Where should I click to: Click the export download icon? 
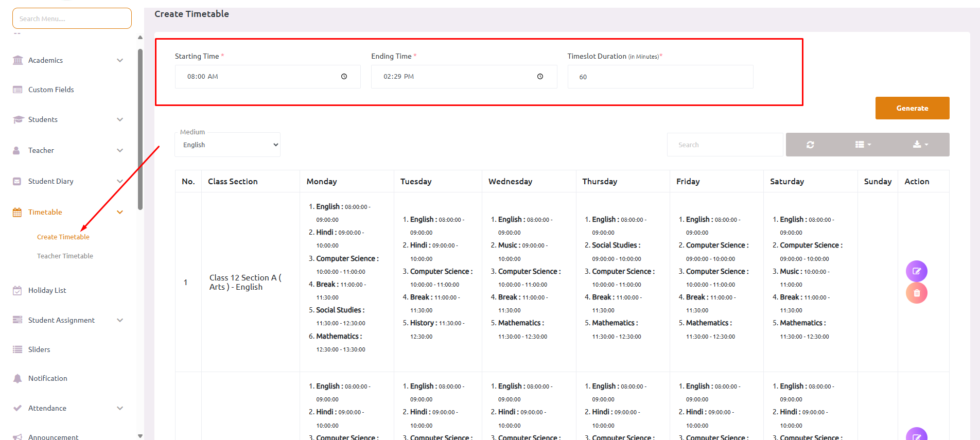pyautogui.click(x=920, y=145)
